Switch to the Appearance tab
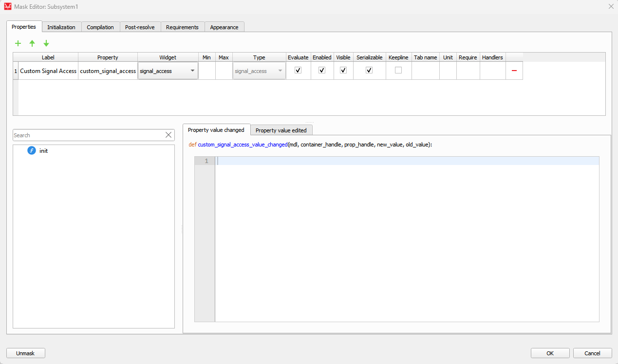This screenshot has width=618, height=364. click(x=224, y=27)
